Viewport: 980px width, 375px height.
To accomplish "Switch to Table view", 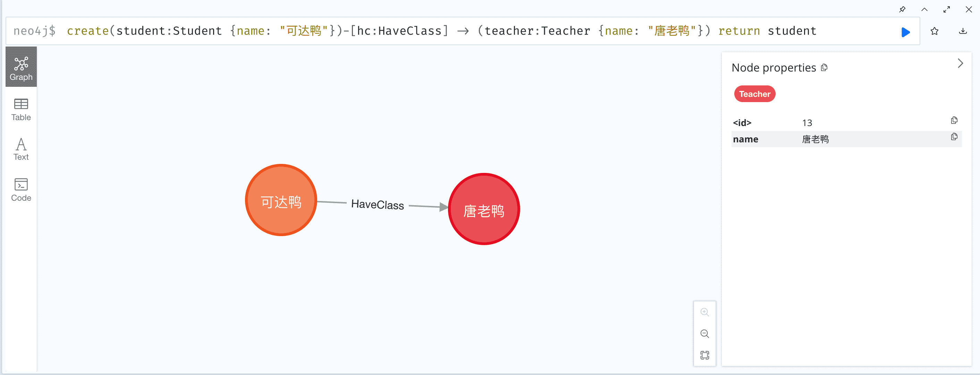I will pyautogui.click(x=21, y=110).
